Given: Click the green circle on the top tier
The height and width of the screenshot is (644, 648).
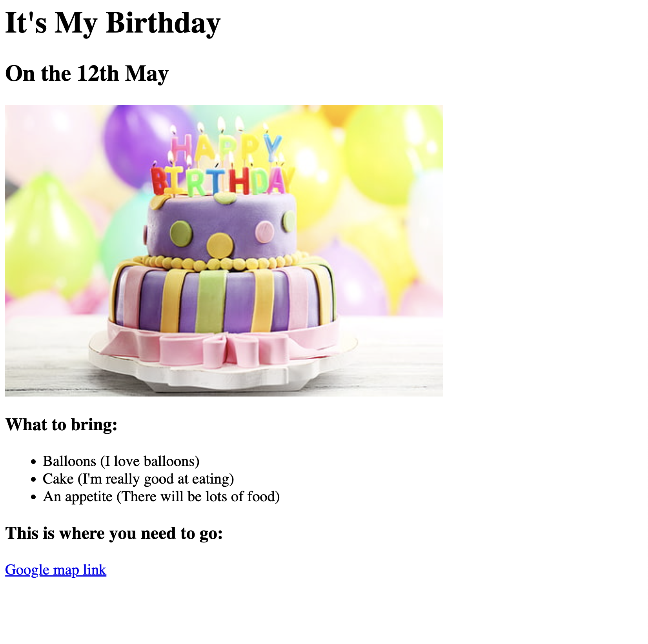Looking at the screenshot, I should [181, 232].
